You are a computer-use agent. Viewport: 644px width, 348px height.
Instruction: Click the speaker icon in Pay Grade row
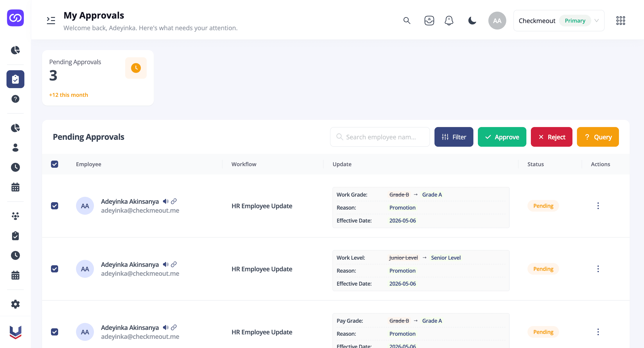coord(165,327)
